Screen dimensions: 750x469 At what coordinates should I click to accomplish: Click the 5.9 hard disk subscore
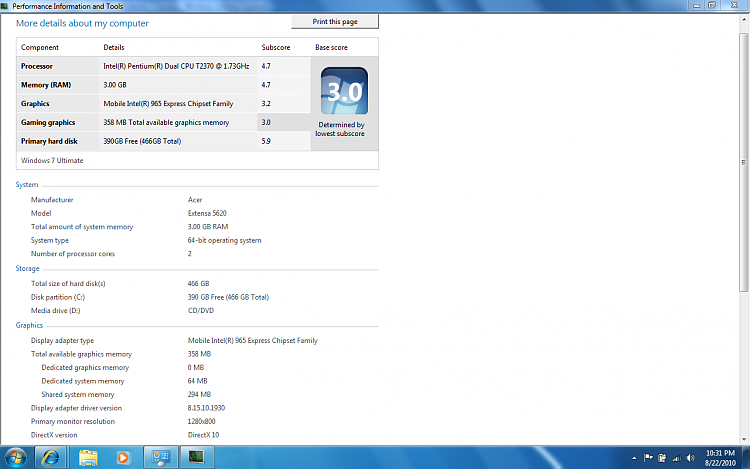(x=266, y=141)
